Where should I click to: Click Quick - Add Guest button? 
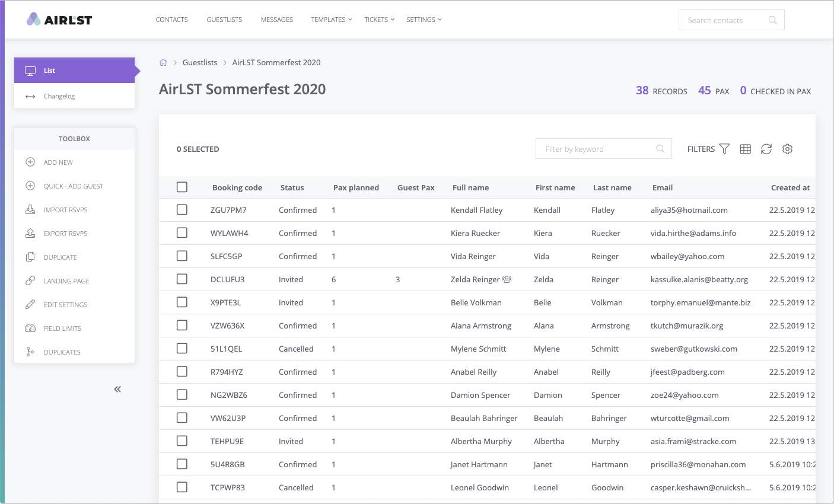[x=74, y=186]
